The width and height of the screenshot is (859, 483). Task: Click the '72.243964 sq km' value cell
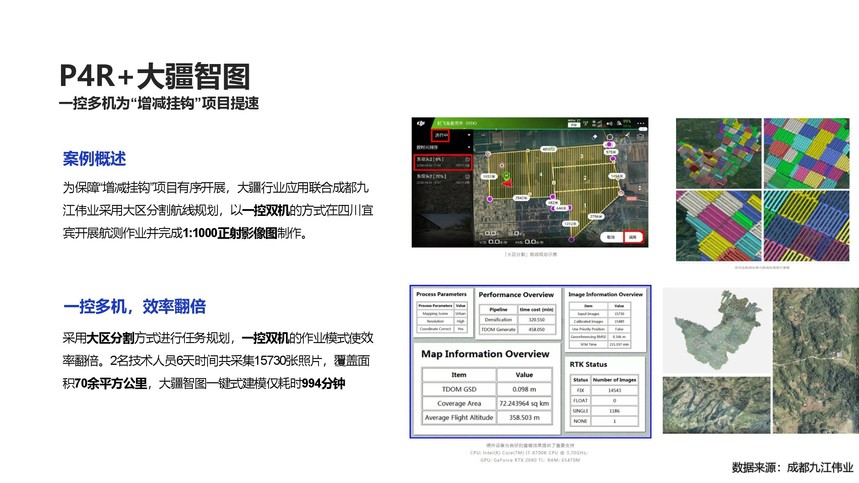click(524, 403)
